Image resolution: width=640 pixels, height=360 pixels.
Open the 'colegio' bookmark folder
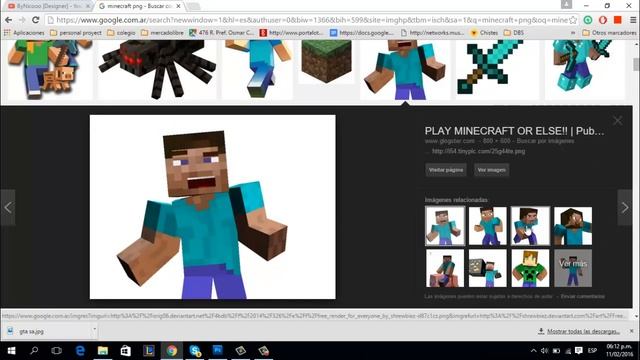tap(121, 33)
